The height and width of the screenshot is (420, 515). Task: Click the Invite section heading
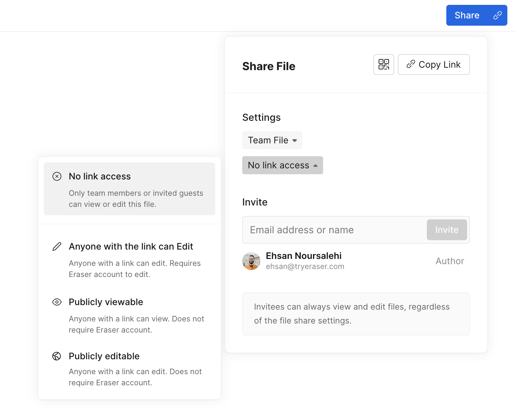[255, 202]
